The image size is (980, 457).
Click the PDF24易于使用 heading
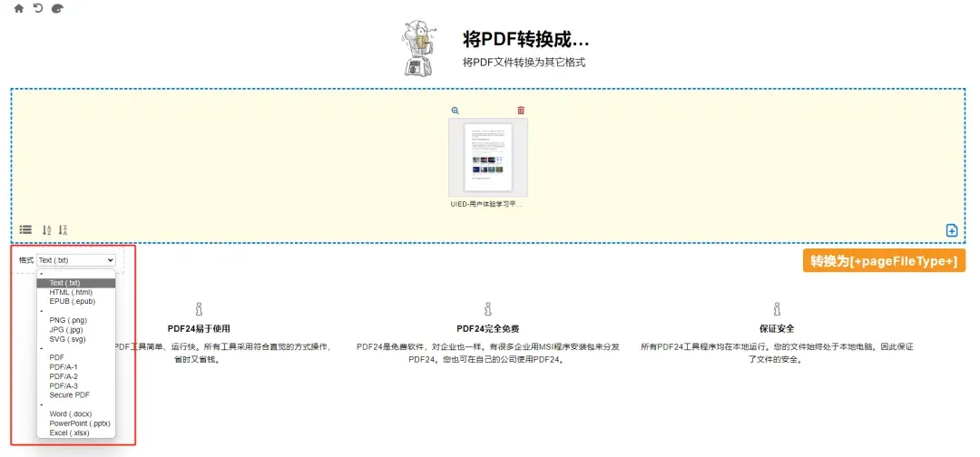[199, 328]
